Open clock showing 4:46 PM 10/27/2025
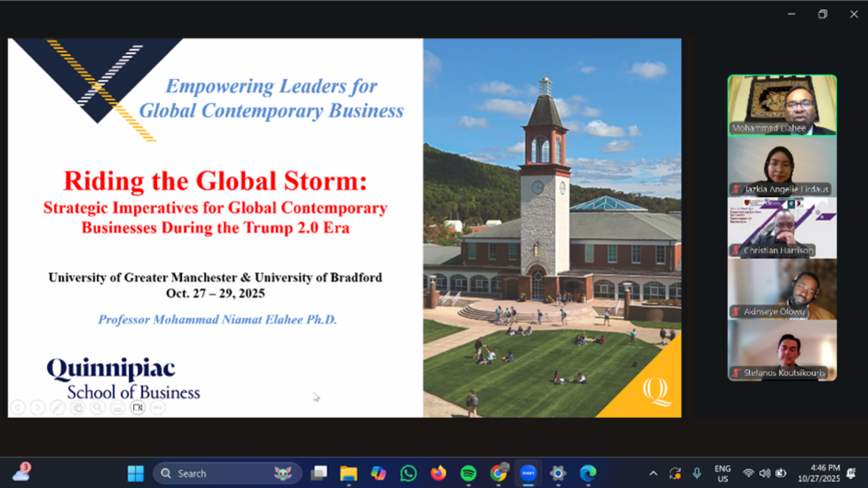This screenshot has height=488, width=868. [819, 473]
